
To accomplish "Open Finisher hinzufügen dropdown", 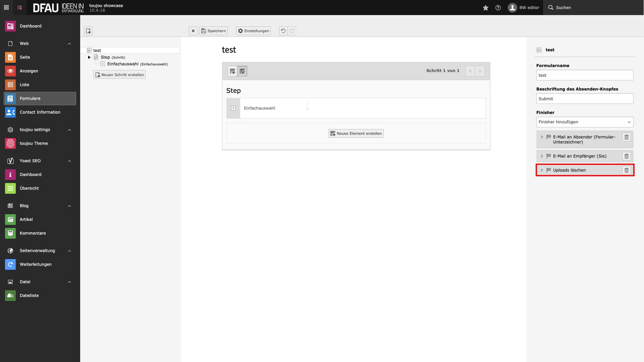I will [x=585, y=122].
